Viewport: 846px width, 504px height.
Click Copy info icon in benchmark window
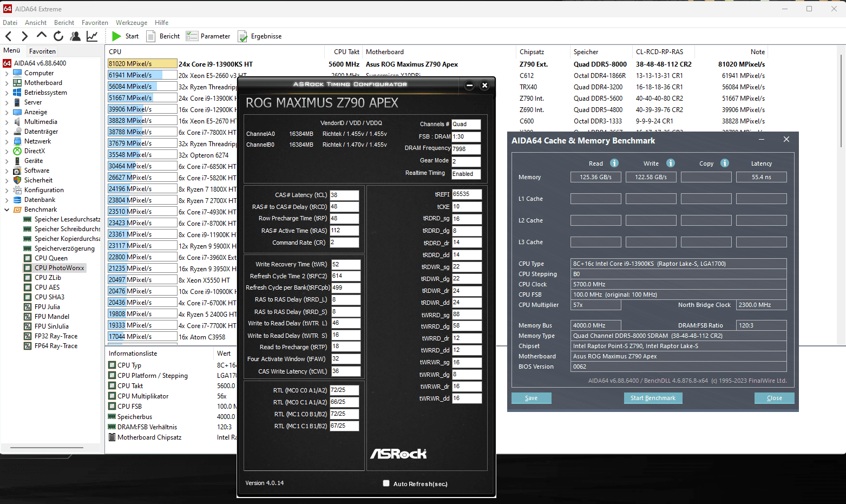pos(725,163)
